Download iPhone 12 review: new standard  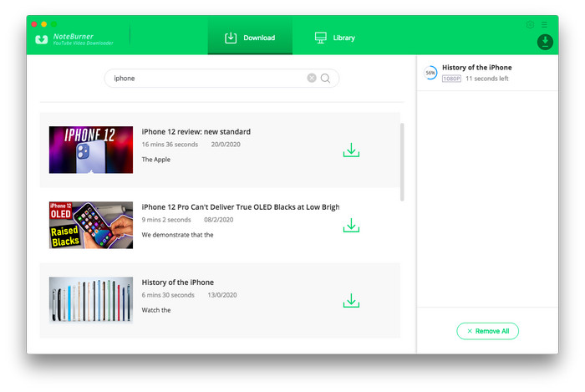click(x=351, y=150)
